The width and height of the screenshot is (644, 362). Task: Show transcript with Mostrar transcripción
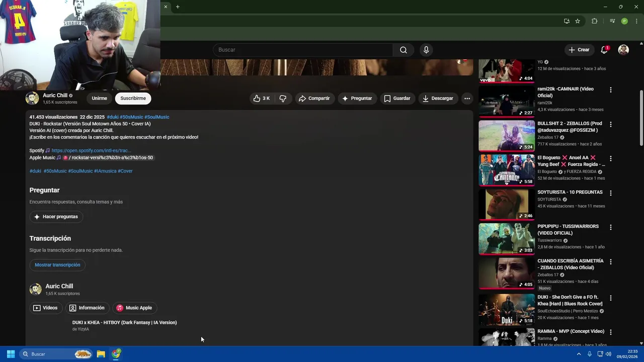pyautogui.click(x=57, y=265)
